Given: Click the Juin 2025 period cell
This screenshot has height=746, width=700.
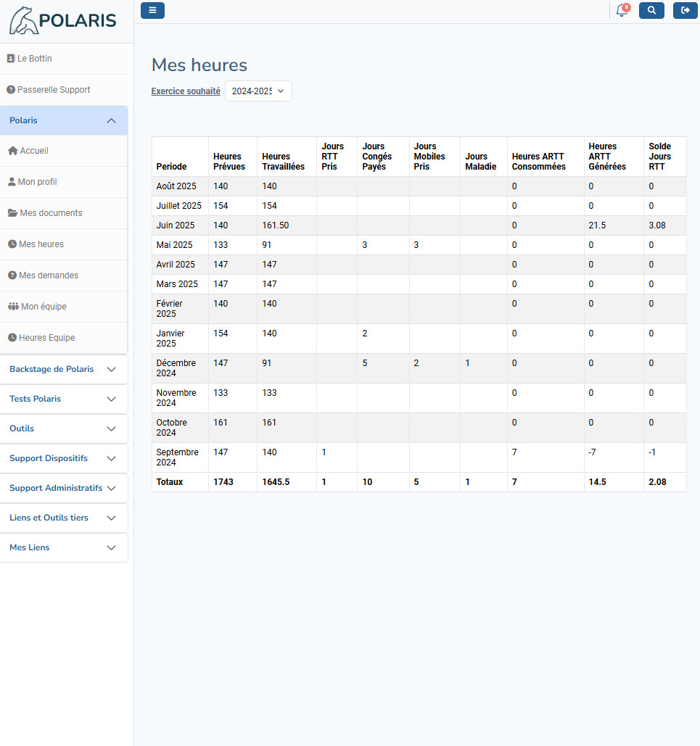Looking at the screenshot, I should click(176, 225).
